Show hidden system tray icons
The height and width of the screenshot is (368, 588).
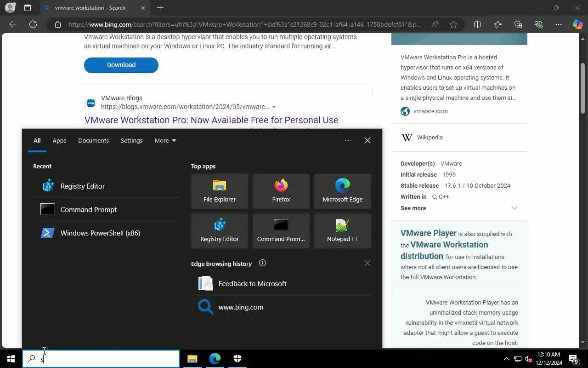507,359
